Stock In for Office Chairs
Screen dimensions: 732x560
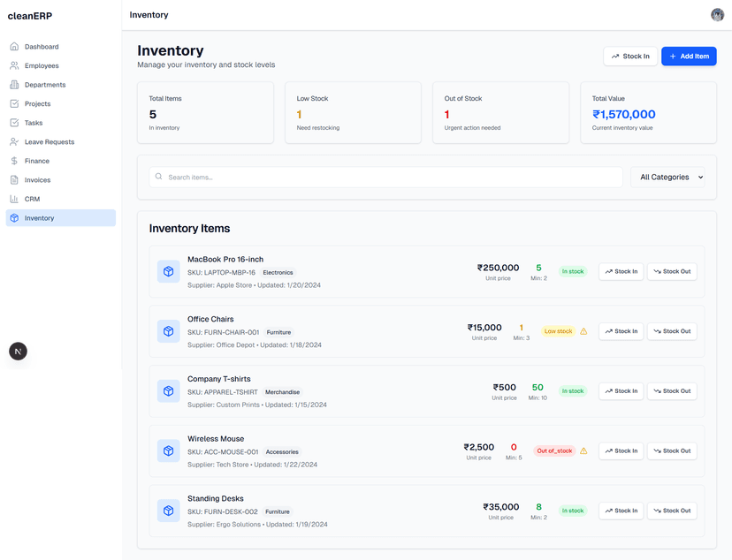coord(621,331)
